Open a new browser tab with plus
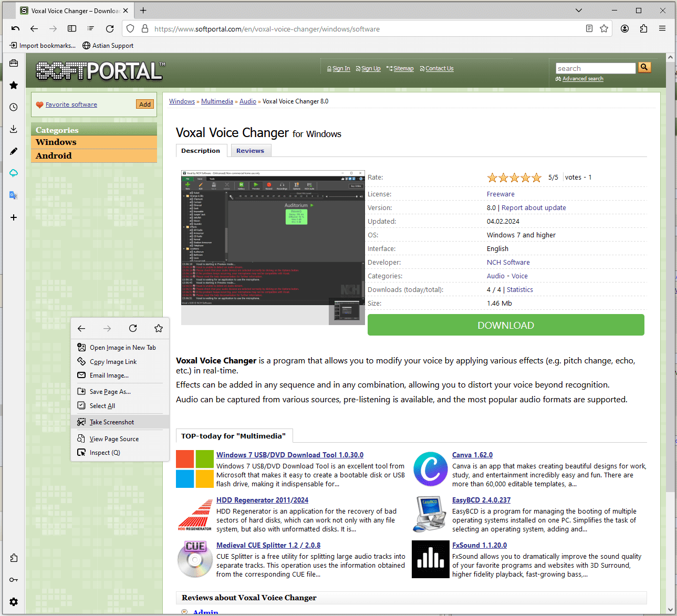The height and width of the screenshot is (616, 677). [143, 11]
